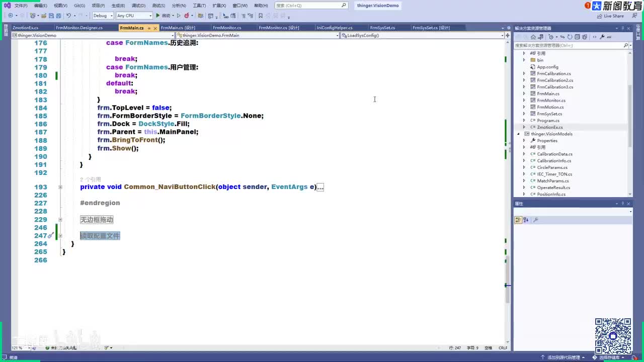
Task: Open the 文件(F) menu
Action: point(21,6)
